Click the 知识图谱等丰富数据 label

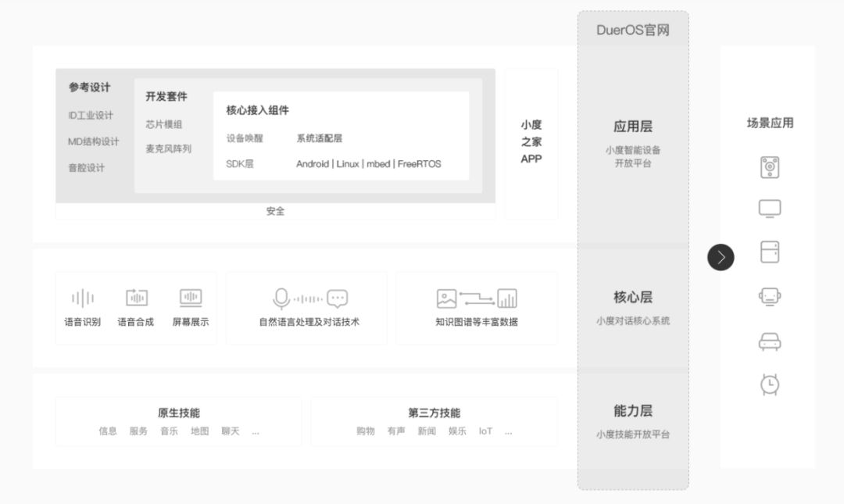(477, 322)
